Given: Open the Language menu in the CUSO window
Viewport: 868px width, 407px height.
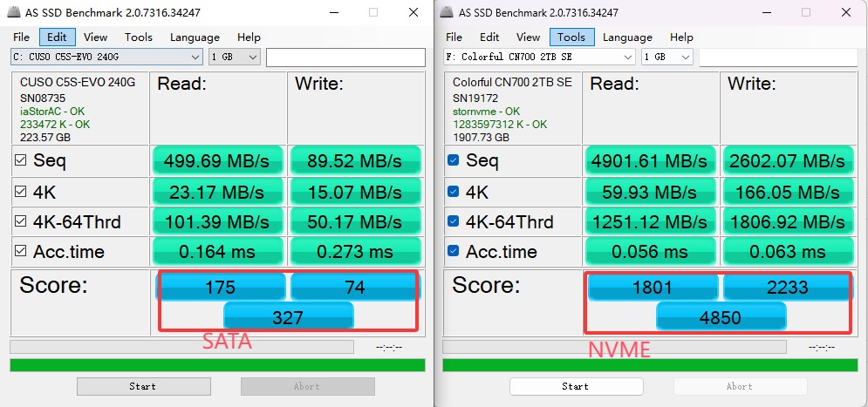Looking at the screenshot, I should (x=195, y=37).
